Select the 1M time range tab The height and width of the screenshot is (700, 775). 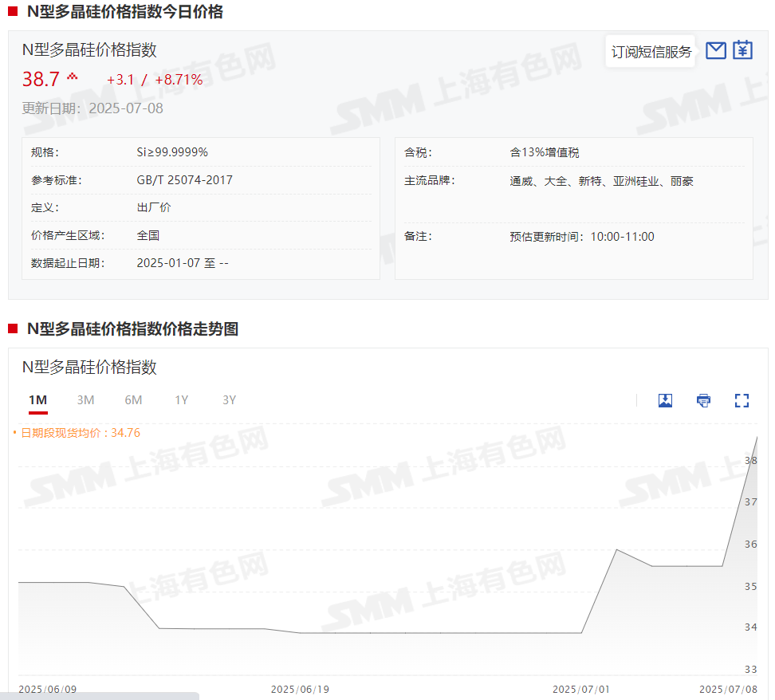coord(37,400)
